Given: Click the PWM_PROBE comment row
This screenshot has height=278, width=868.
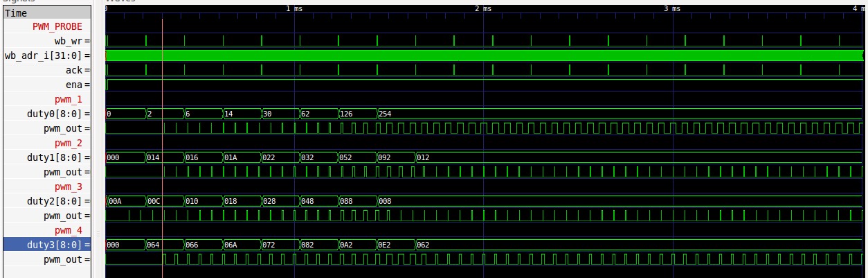Looking at the screenshot, I should click(x=57, y=26).
